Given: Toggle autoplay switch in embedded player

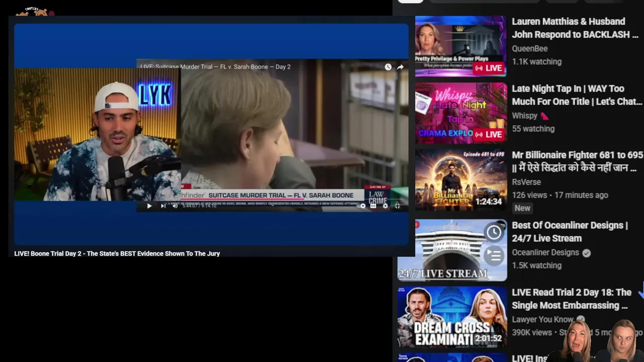Looking at the screenshot, I should [x=362, y=206].
